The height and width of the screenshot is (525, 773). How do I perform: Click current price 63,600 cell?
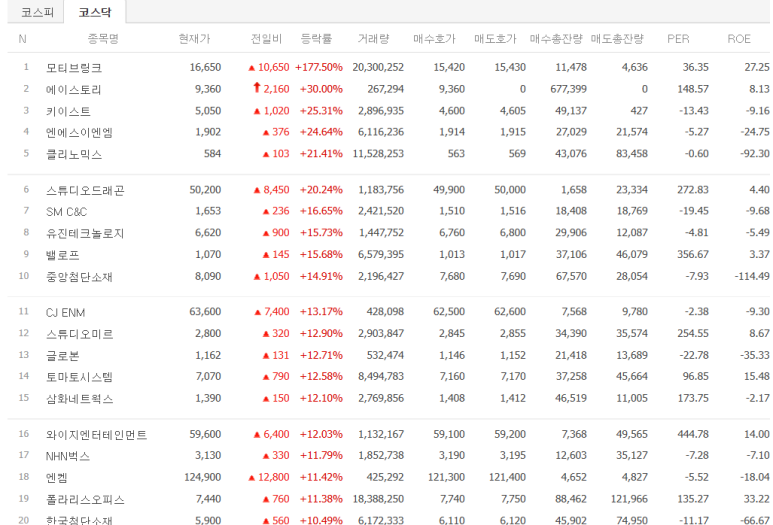[x=205, y=312]
